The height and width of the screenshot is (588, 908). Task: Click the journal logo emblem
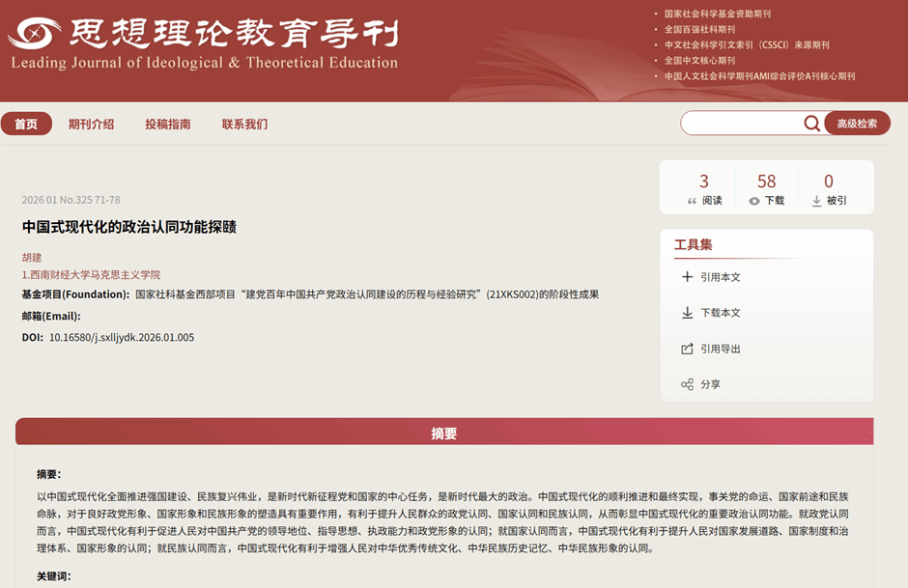[x=35, y=36]
